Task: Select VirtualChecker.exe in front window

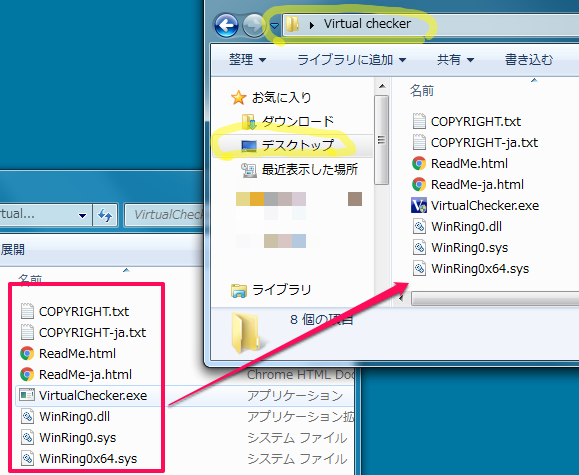Action: 485,206
